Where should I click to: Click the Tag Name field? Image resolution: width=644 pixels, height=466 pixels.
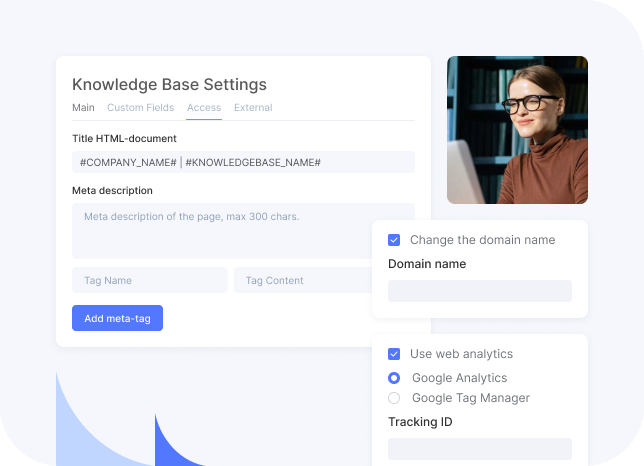[149, 281]
